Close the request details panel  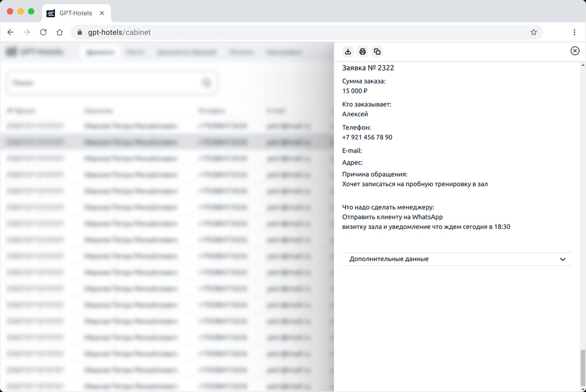[575, 51]
